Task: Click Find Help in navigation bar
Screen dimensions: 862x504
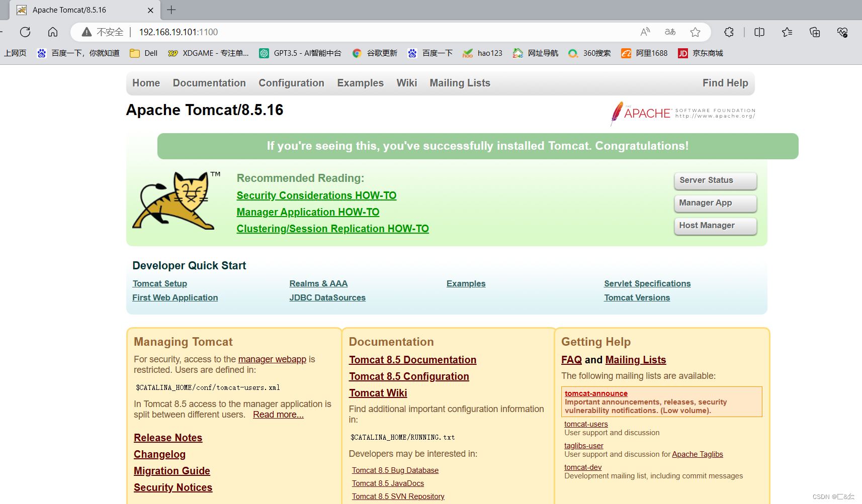Action: click(x=725, y=83)
